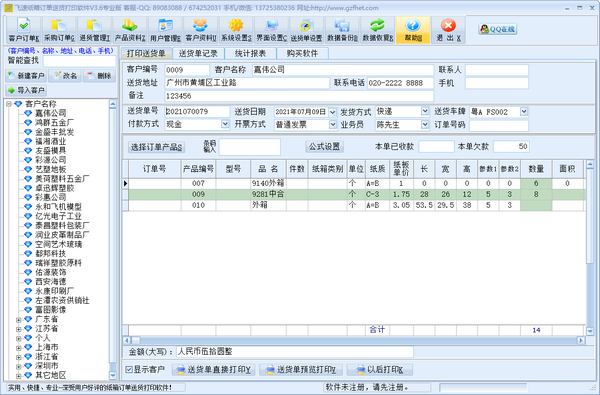The width and height of the screenshot is (600, 395).
Task: Open 进货管理 toolbar icon
Action: click(94, 30)
